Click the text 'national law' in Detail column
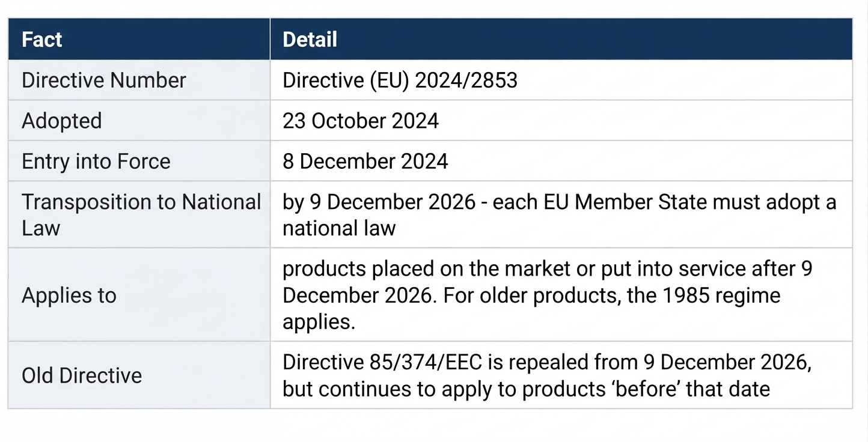The image size is (868, 442). 339,228
